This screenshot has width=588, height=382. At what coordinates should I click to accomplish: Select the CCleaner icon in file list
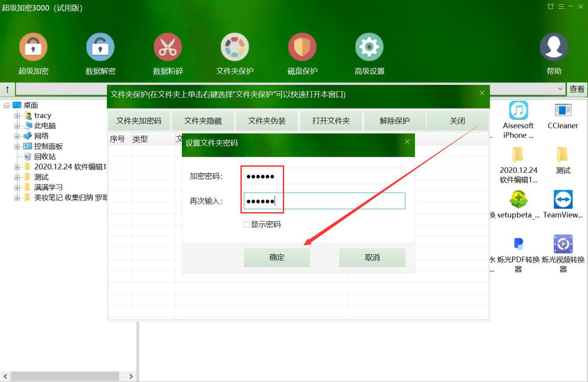point(563,116)
